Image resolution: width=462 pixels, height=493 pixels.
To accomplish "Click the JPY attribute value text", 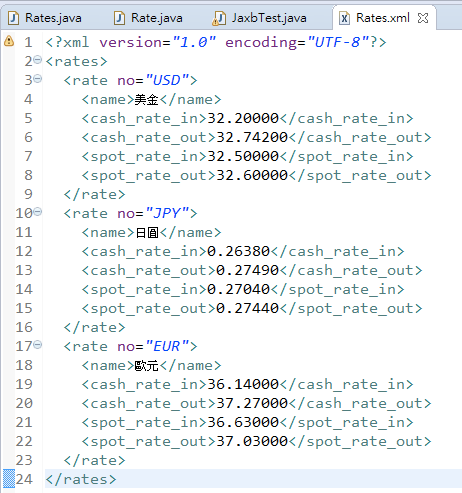I will coord(168,213).
